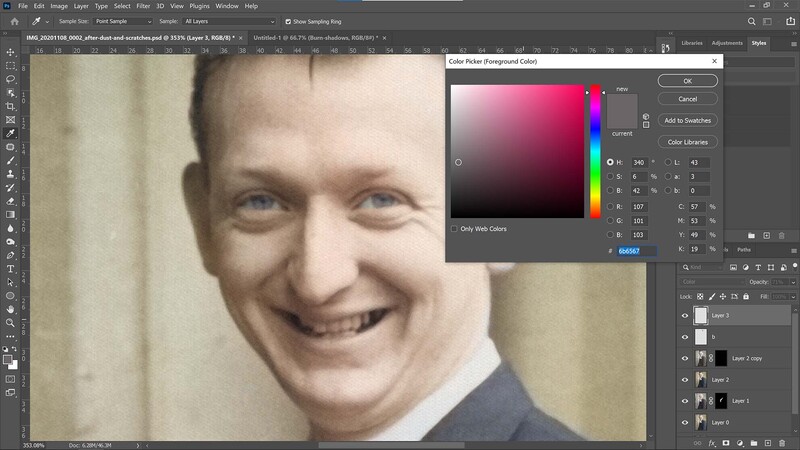Select the R red radio button
This screenshot has height=450, width=800.
610,207
